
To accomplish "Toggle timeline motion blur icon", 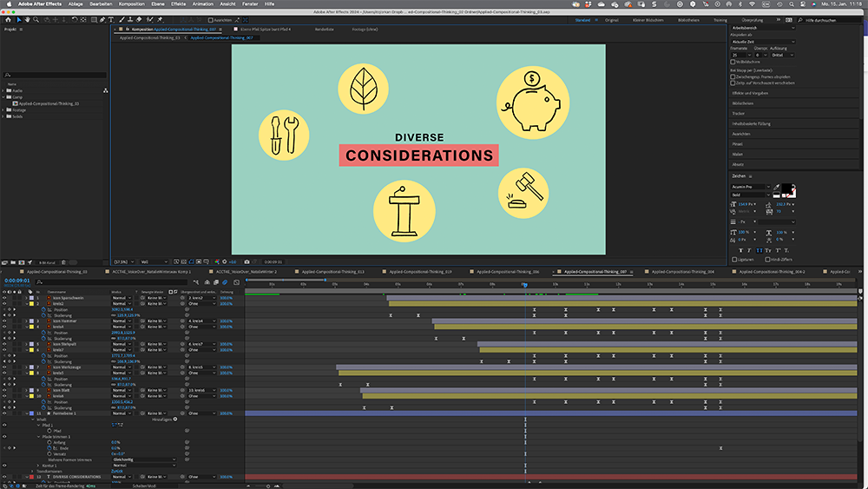I will point(225,282).
